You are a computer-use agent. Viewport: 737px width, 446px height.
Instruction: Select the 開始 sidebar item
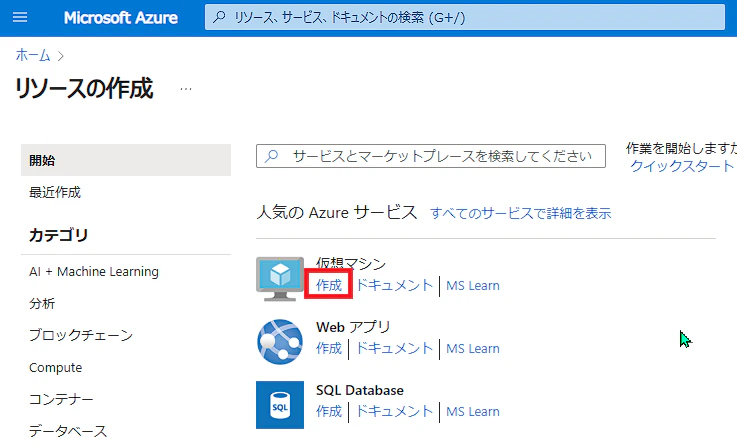(x=126, y=160)
